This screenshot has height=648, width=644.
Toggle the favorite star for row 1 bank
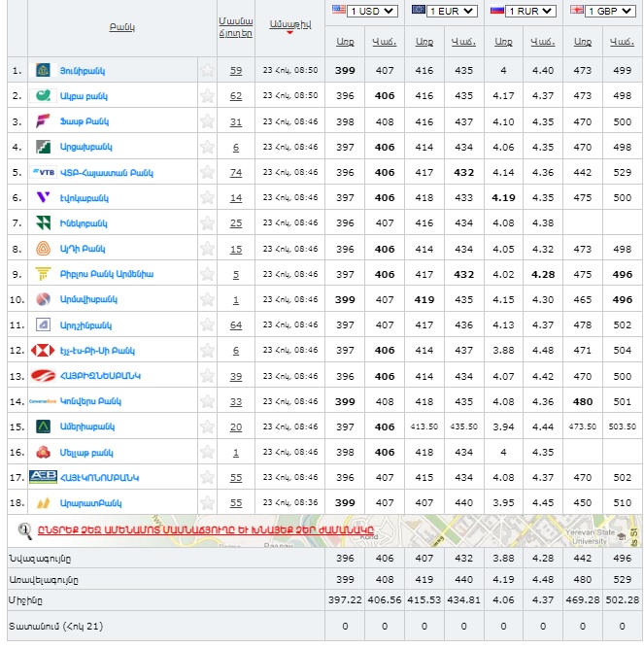206,71
